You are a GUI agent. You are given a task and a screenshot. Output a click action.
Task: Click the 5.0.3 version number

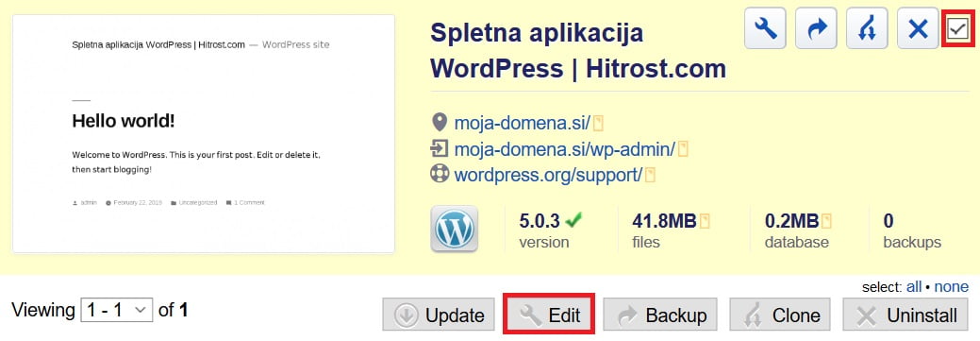pyautogui.click(x=540, y=221)
